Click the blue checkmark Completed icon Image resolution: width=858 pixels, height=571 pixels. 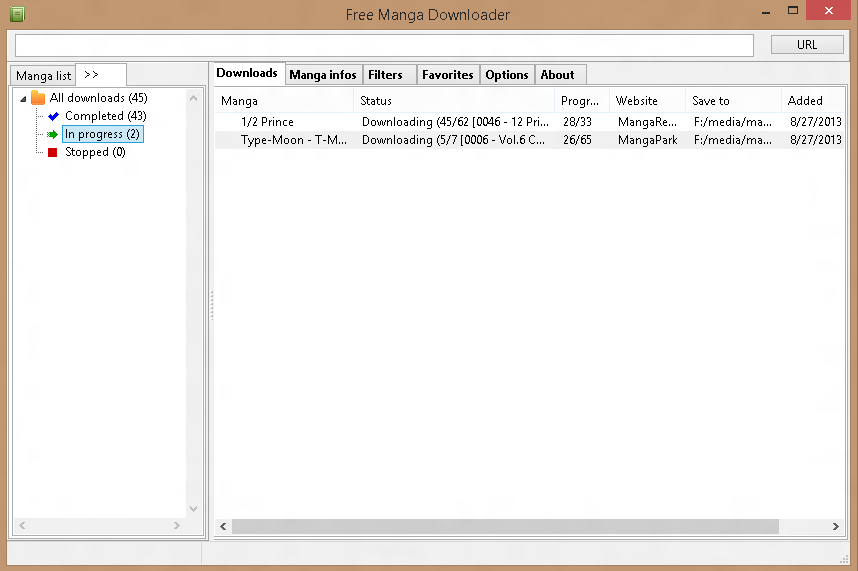53,116
